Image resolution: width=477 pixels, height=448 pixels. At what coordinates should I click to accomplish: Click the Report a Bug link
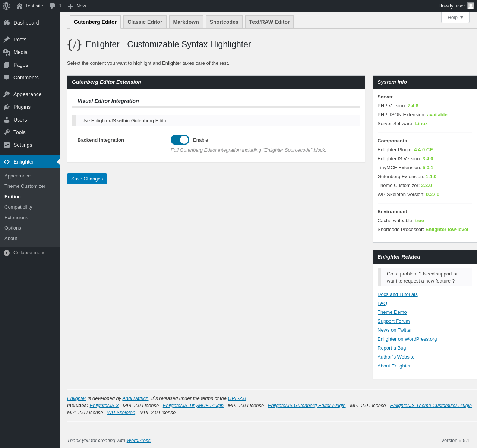[x=392, y=348]
